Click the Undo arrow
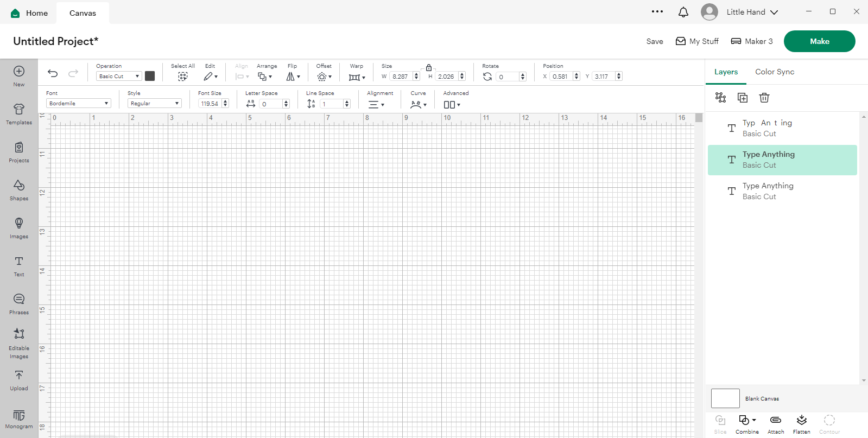 (x=53, y=73)
